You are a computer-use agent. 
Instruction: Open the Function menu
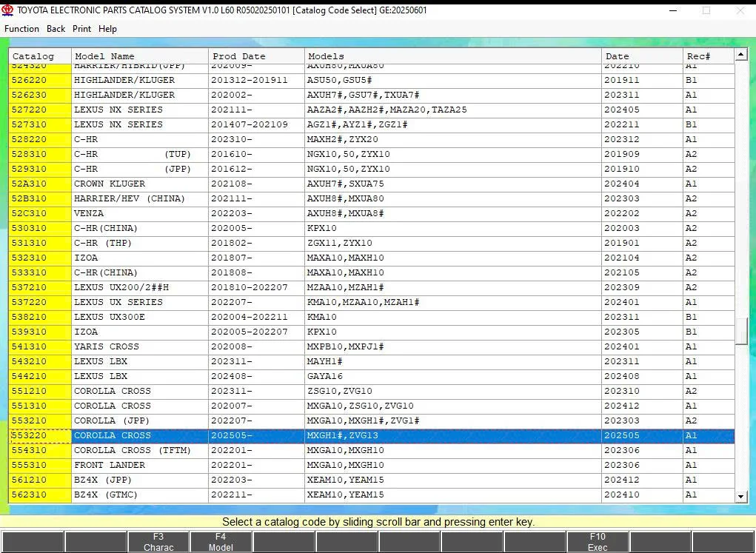tap(21, 29)
